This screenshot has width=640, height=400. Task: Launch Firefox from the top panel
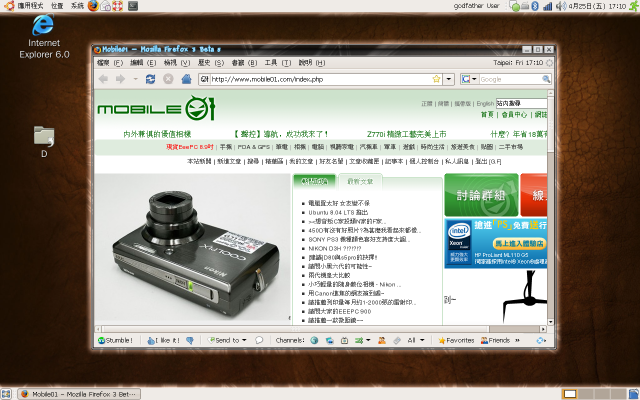(93, 6)
